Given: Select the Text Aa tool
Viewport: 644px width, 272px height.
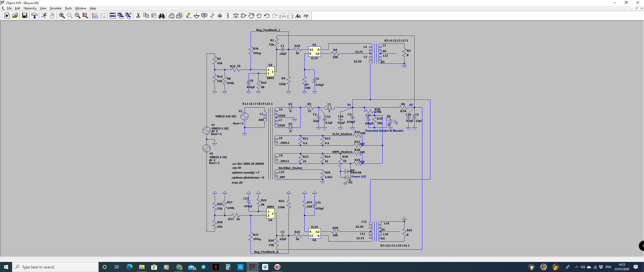Looking at the screenshot, I should point(298,16).
